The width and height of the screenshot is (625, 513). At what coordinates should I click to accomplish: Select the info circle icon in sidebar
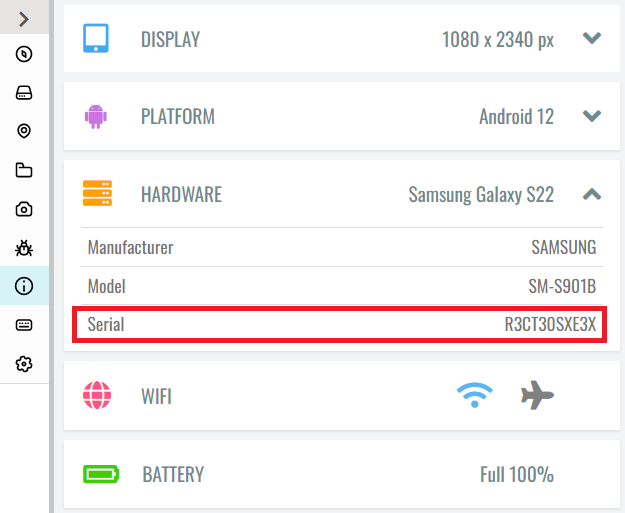24,286
